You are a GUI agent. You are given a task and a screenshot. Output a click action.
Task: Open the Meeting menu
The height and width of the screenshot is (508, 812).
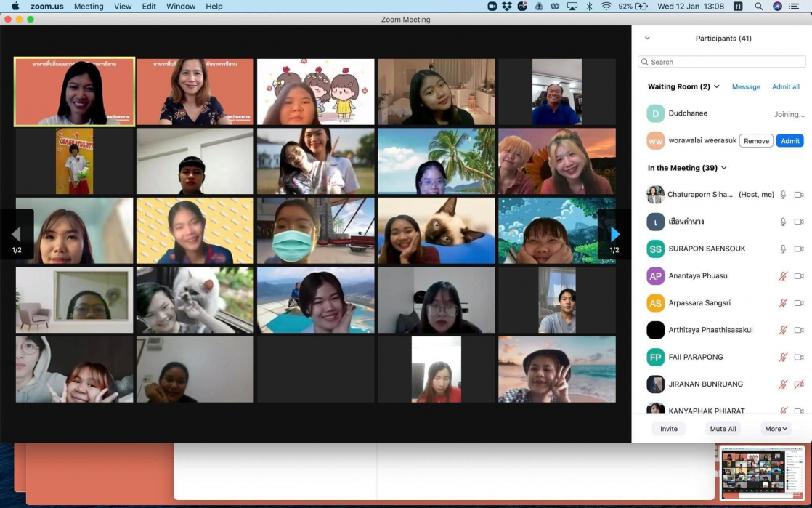coord(89,7)
